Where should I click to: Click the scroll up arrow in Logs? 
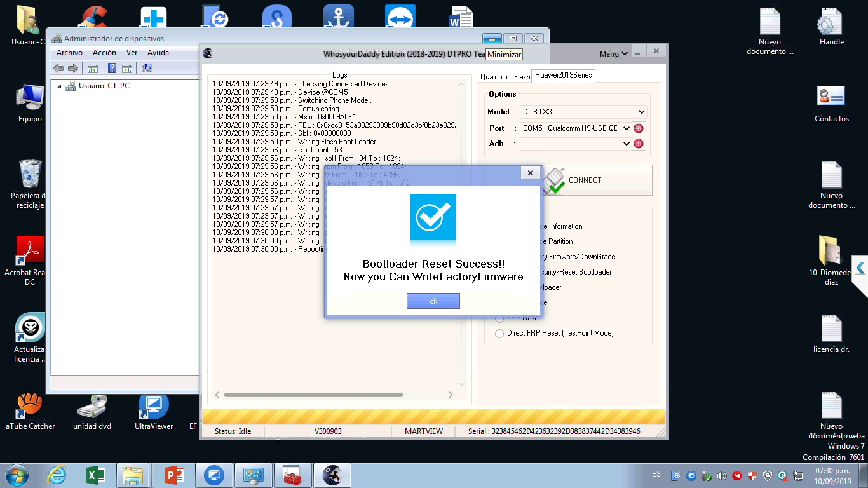[462, 84]
